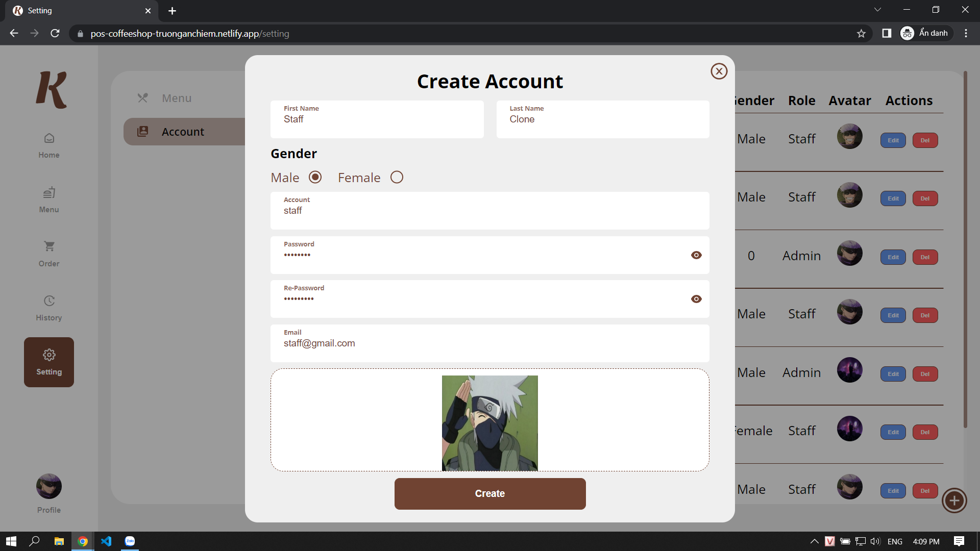The height and width of the screenshot is (551, 980).
Task: Show hidden system tray icons
Action: point(814,541)
